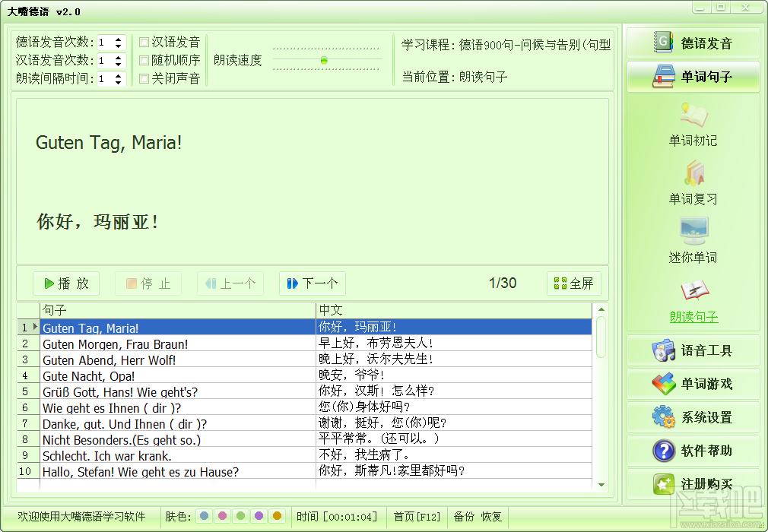The width and height of the screenshot is (768, 532).
Task: Expand the 德语发音 panel
Action: pyautogui.click(x=693, y=43)
